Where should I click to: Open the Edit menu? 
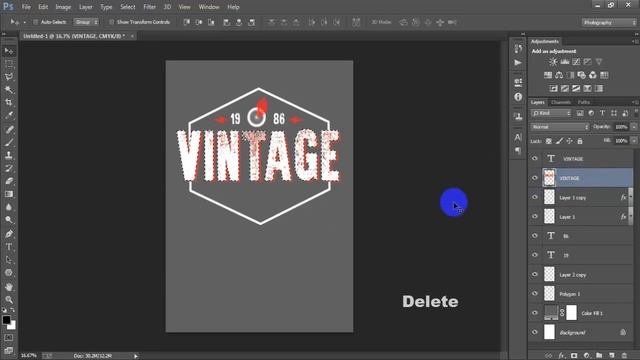coord(43,7)
